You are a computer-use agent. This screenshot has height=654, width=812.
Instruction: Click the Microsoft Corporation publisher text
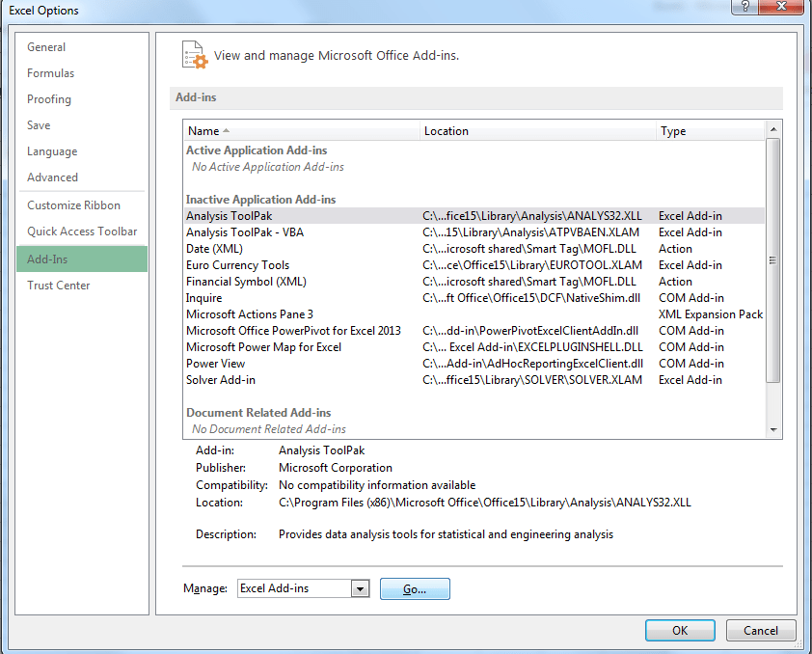[x=336, y=468]
